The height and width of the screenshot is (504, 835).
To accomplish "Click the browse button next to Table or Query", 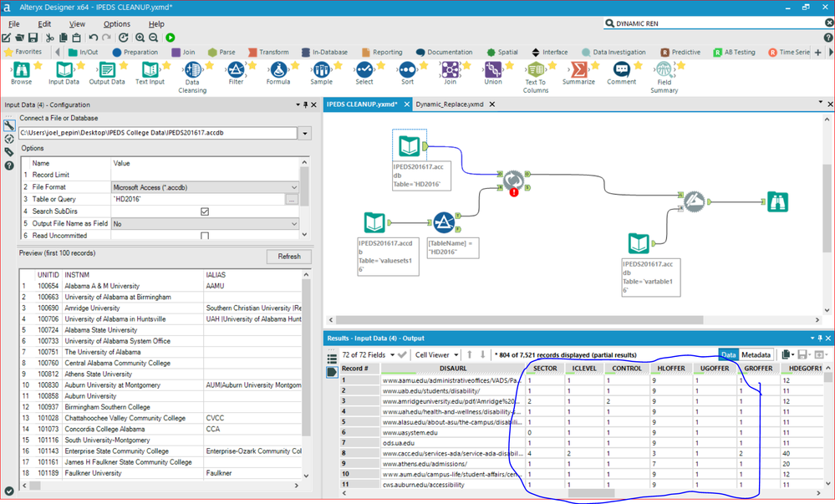I will click(x=292, y=199).
